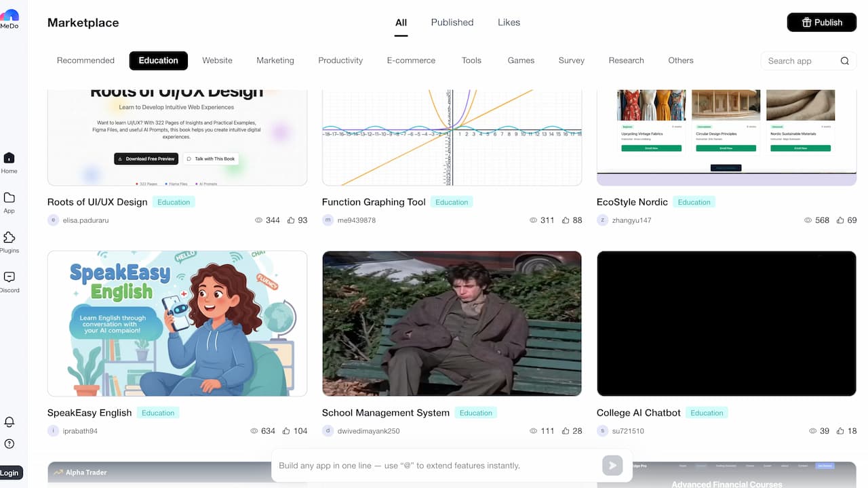
Task: Click the MeDo logo
Action: pos(9,18)
